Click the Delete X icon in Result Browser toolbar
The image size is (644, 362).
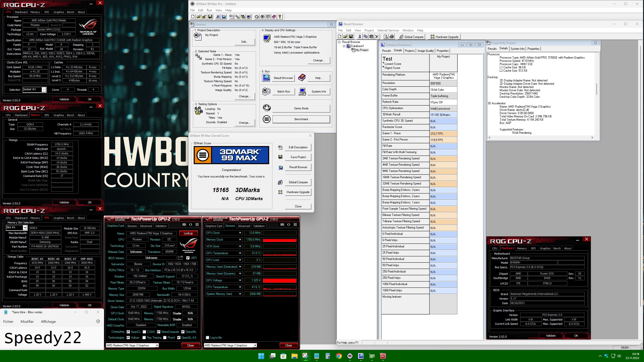point(377,37)
